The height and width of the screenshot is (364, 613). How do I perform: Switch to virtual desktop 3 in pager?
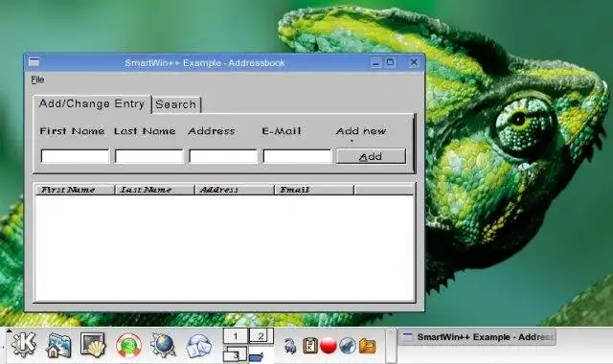tap(236, 355)
